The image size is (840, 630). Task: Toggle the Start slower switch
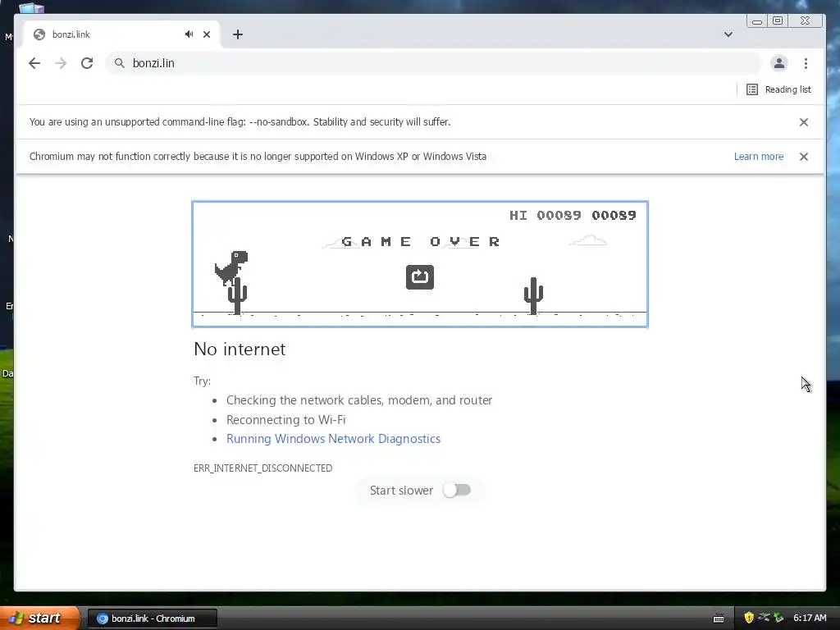point(457,491)
